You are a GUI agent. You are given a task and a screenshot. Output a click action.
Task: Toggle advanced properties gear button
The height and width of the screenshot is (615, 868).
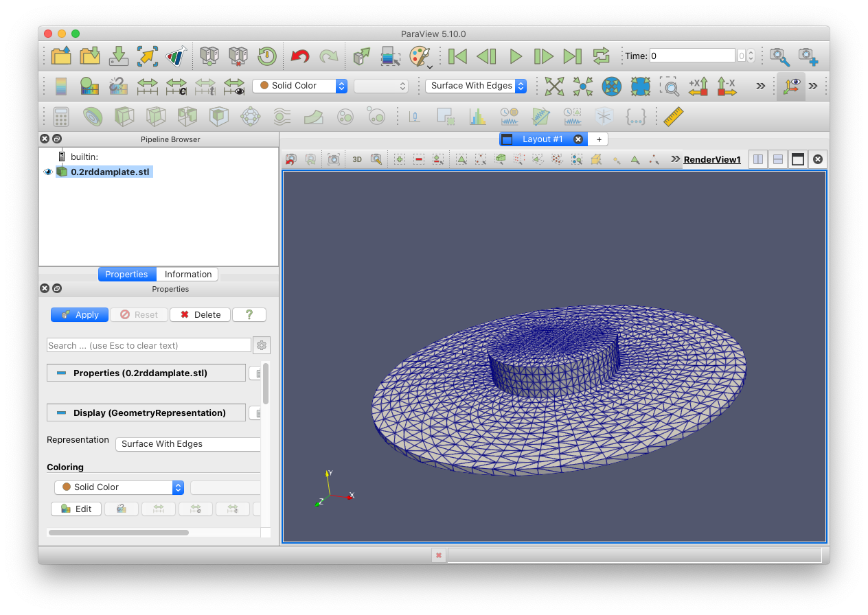pyautogui.click(x=262, y=345)
